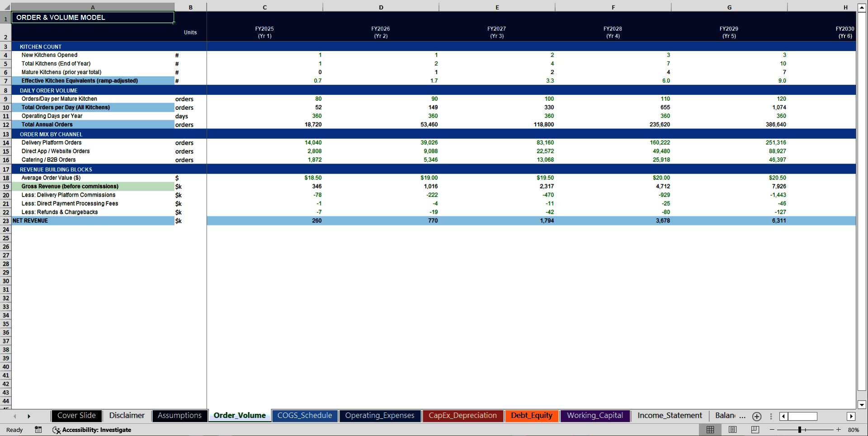This screenshot has height=436, width=868.
Task: Open the sheet tab overflow dots menu
Action: click(770, 417)
